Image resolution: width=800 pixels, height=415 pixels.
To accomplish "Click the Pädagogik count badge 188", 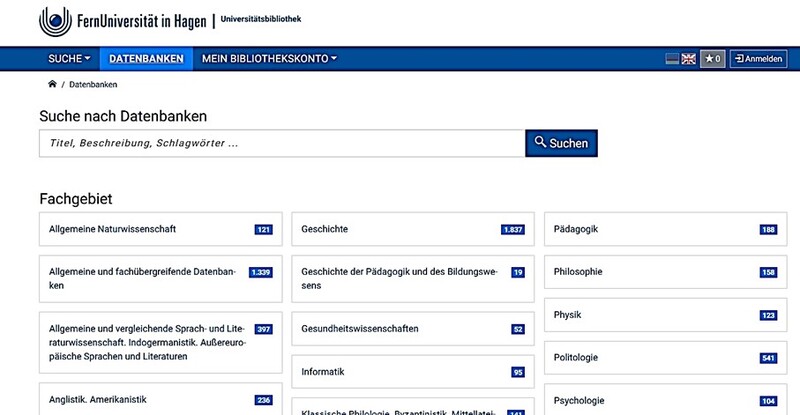I will (768, 229).
